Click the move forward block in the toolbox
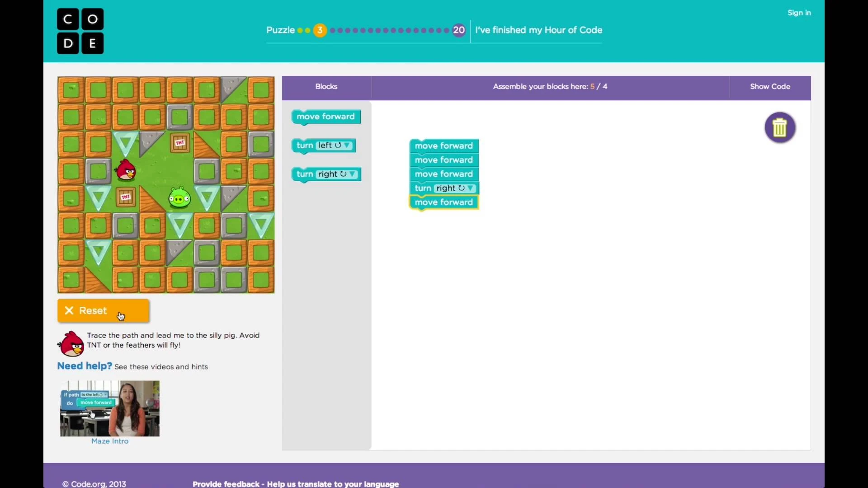Screen dimensions: 868x488 [325, 117]
